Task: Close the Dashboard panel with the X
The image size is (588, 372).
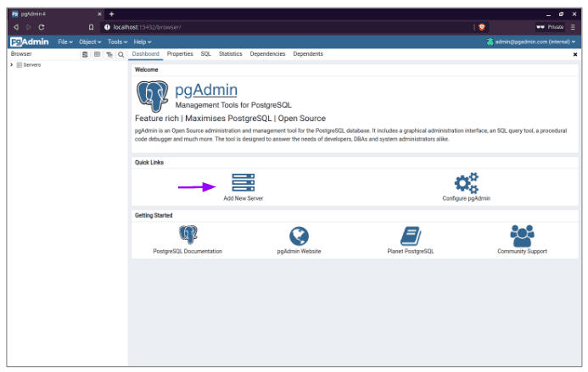Action: click(575, 55)
